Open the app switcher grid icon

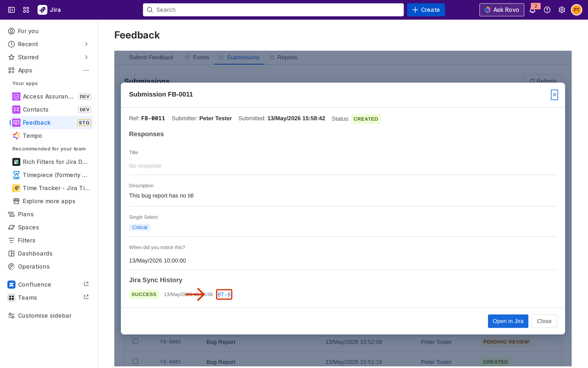tap(26, 10)
